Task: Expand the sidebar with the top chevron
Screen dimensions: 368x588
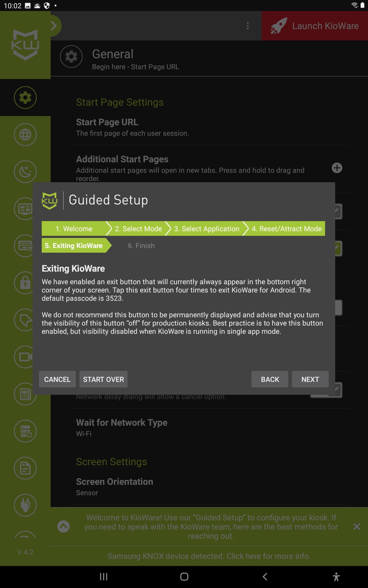Action: (54, 26)
